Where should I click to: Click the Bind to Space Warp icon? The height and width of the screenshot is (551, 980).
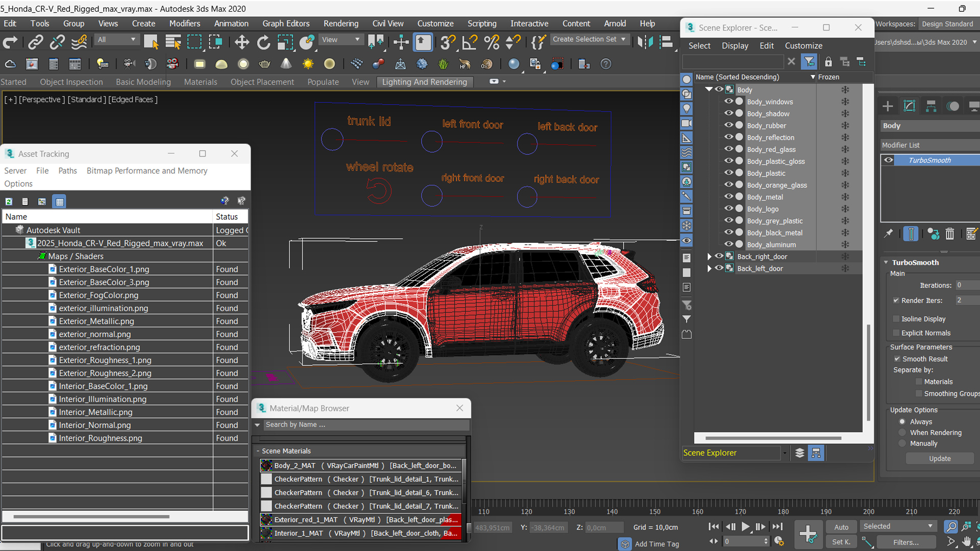coord(79,42)
